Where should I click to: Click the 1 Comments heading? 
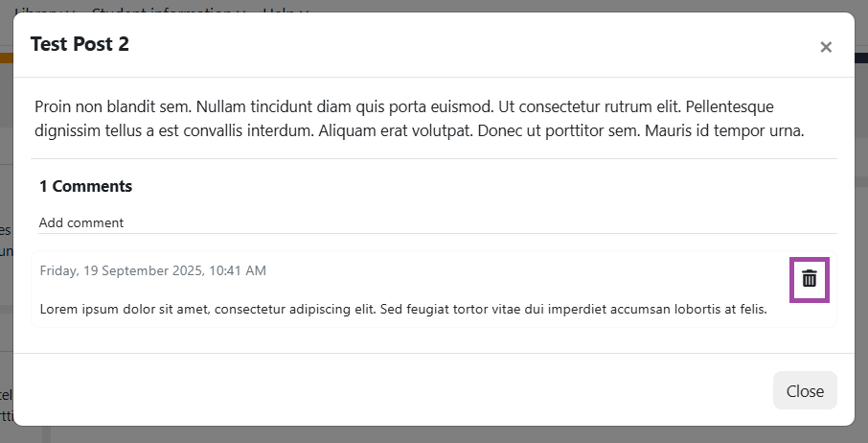tap(86, 186)
